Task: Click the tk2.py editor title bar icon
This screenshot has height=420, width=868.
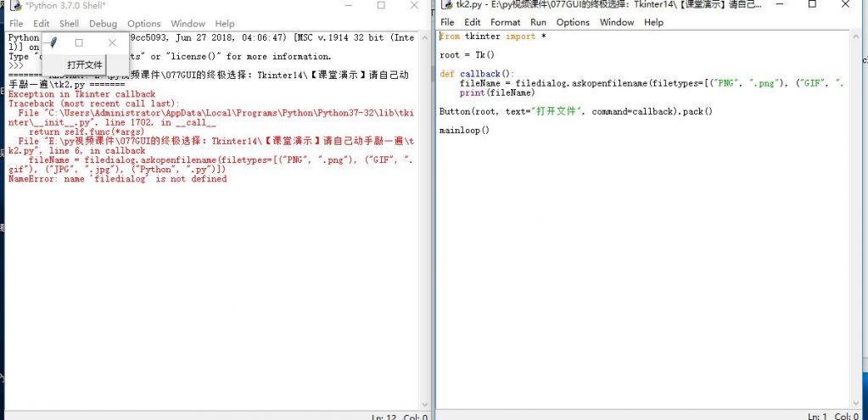Action: pyautogui.click(x=446, y=5)
